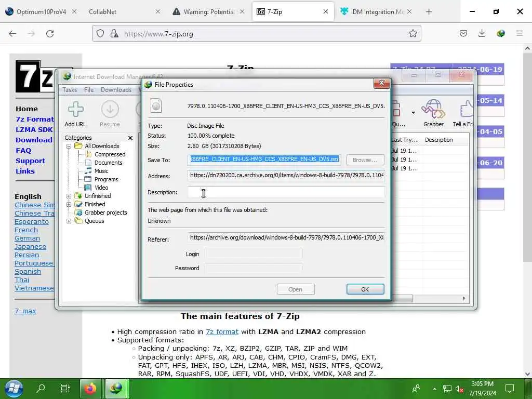Screen dimensions: 532x399
Task: Click the Referer URL field
Action: coord(286,237)
